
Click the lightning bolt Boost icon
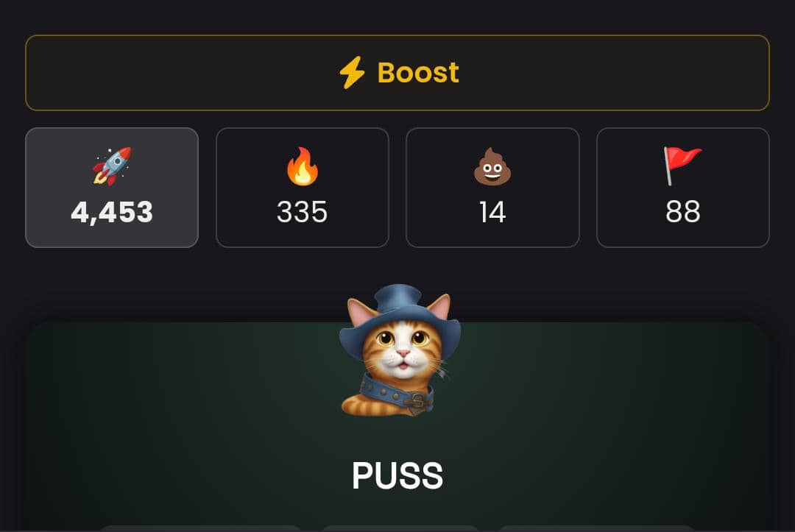point(352,72)
